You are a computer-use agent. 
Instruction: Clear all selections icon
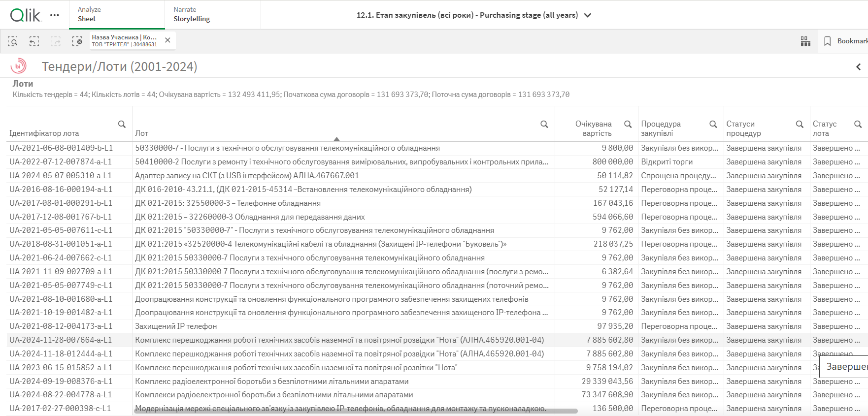(x=77, y=41)
